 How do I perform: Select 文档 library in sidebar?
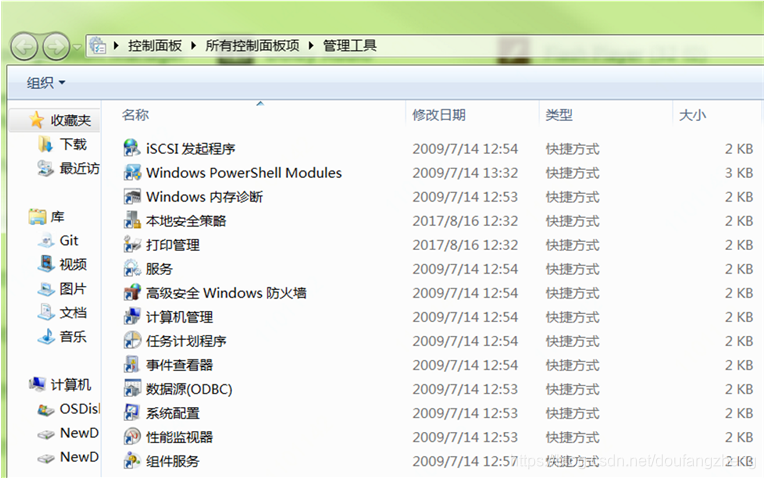coord(73,313)
